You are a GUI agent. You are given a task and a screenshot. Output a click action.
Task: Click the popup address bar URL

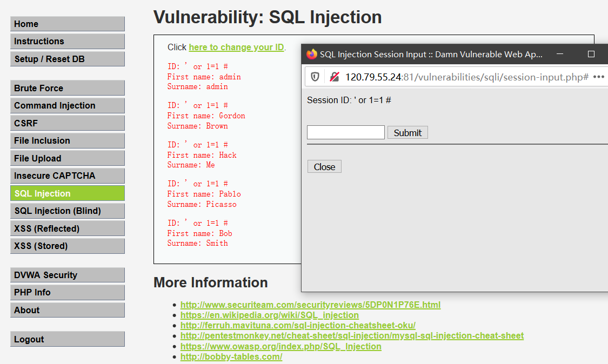pyautogui.click(x=466, y=77)
